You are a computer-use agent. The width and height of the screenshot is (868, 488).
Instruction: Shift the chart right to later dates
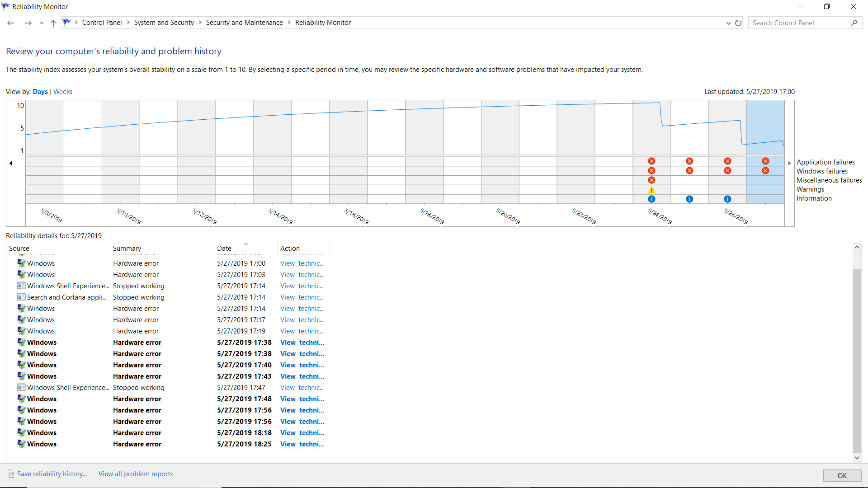point(789,163)
